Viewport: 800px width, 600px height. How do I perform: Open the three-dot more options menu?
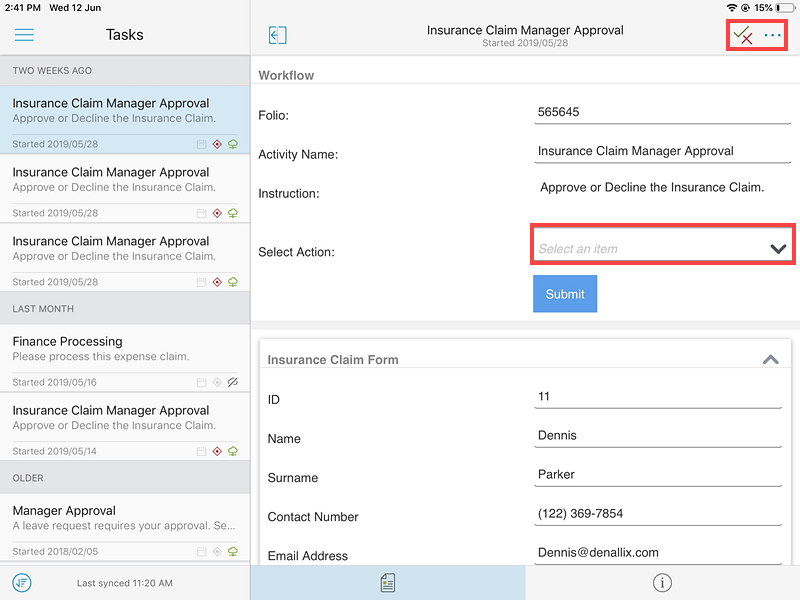coord(772,35)
